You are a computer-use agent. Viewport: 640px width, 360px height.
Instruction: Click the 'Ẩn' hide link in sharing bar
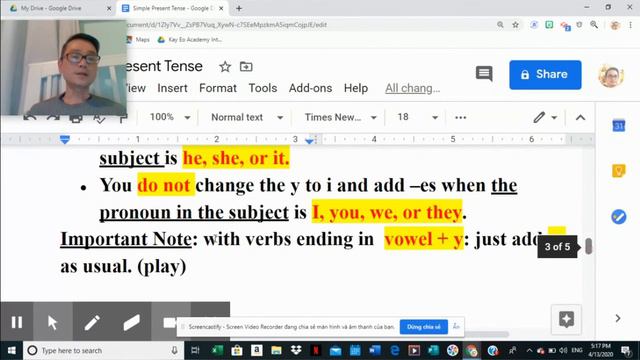click(456, 327)
